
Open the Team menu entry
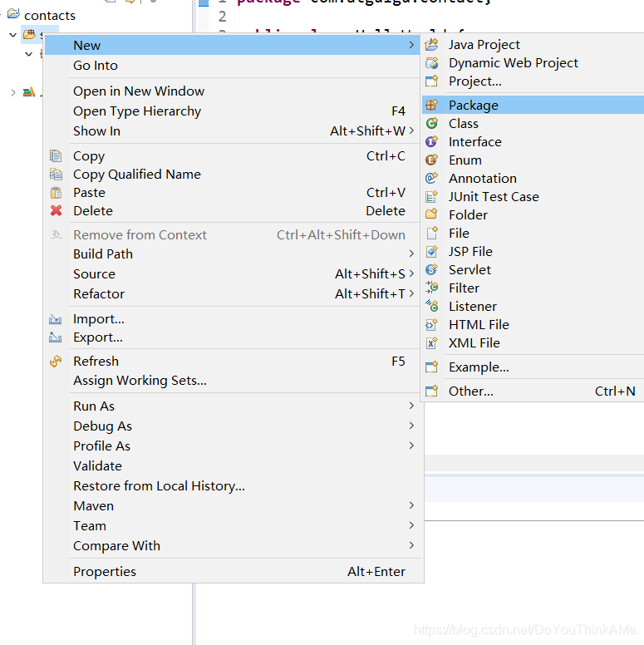click(234, 525)
